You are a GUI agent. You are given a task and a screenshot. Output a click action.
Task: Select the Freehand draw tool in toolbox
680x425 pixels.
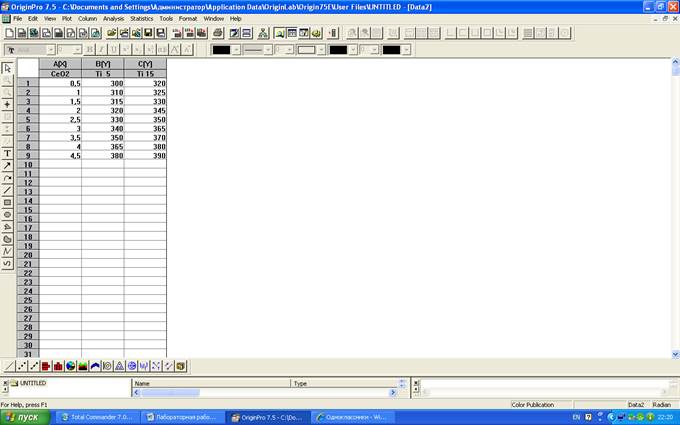[7, 264]
